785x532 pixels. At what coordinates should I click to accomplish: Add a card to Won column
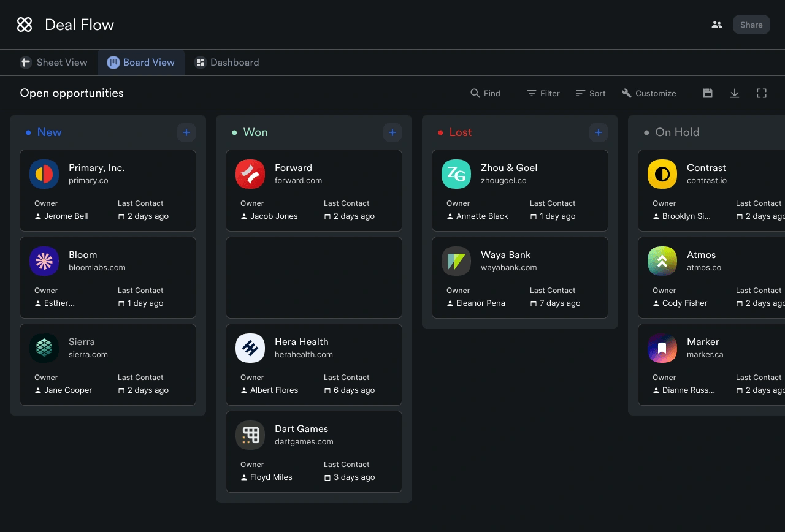tap(392, 132)
